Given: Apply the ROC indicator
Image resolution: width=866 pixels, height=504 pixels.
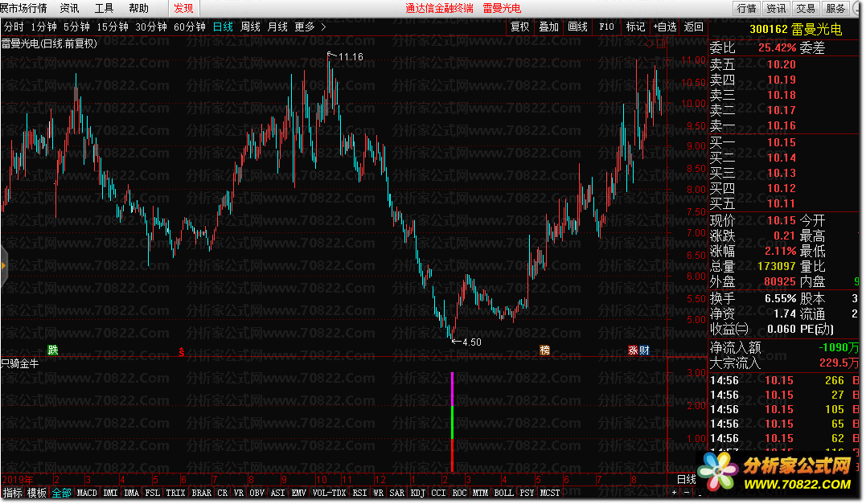Looking at the screenshot, I should click(x=459, y=493).
